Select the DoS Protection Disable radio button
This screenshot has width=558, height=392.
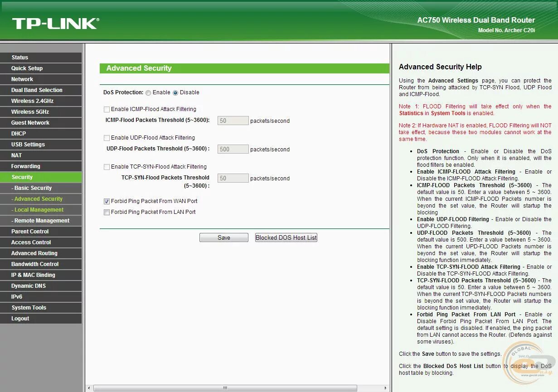(175, 93)
